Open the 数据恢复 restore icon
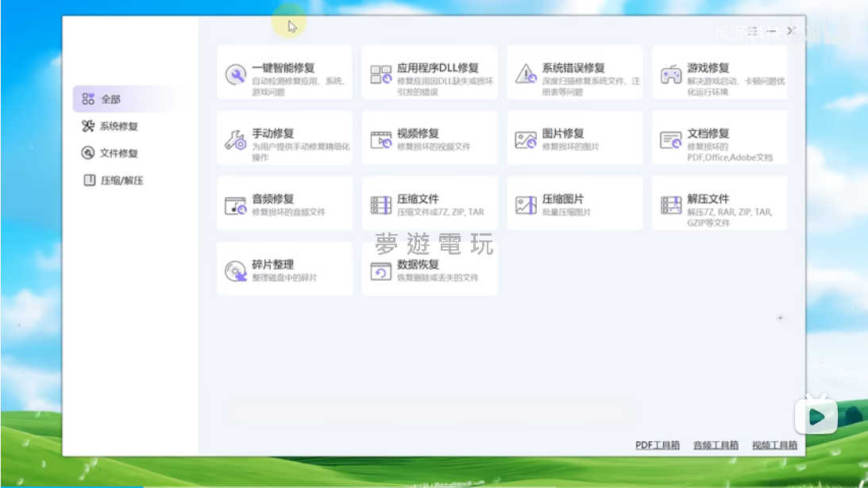Screen dimensions: 868x488 (x=381, y=271)
